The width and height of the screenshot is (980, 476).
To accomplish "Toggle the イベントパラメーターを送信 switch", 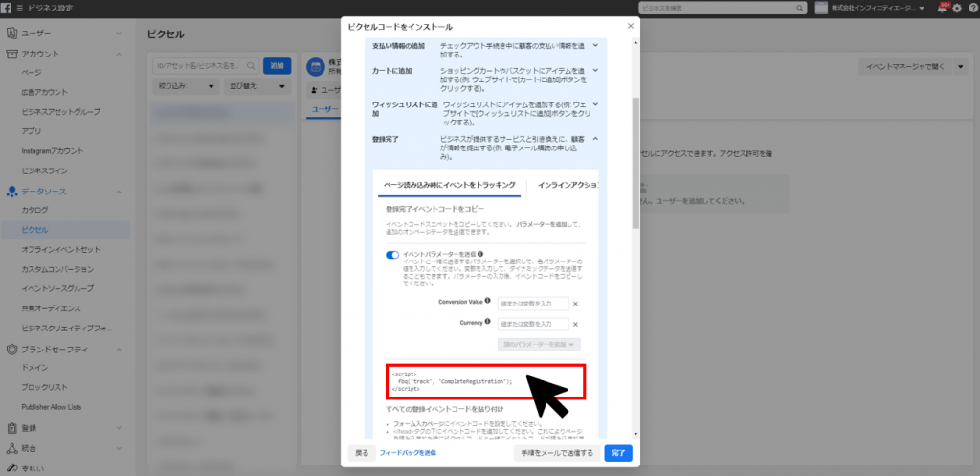I will coord(392,255).
